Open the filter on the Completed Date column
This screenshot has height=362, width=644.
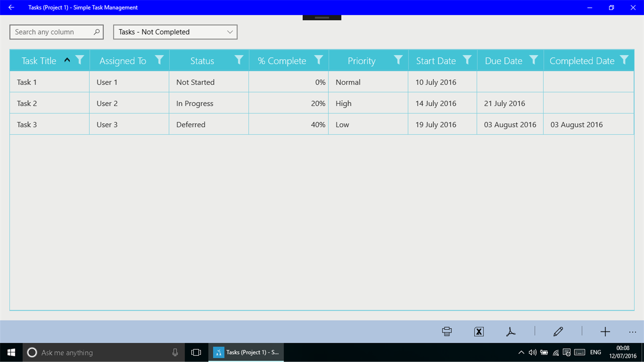click(624, 60)
